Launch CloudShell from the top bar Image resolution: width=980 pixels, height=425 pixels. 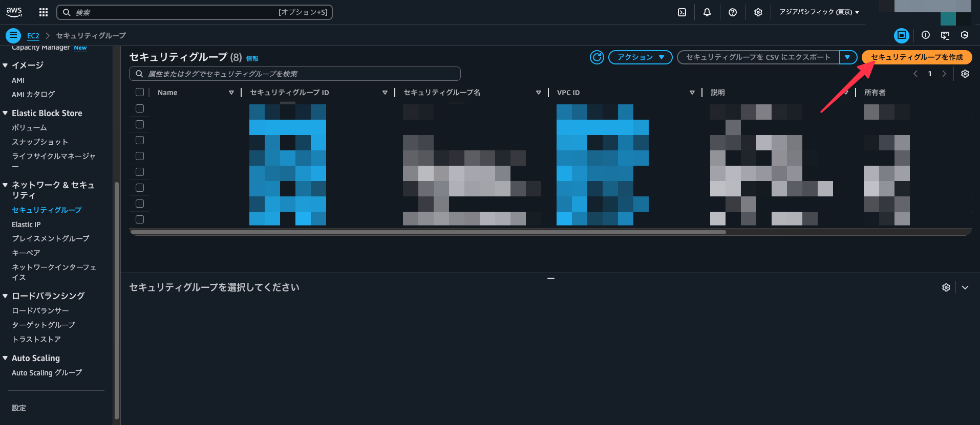tap(682, 12)
